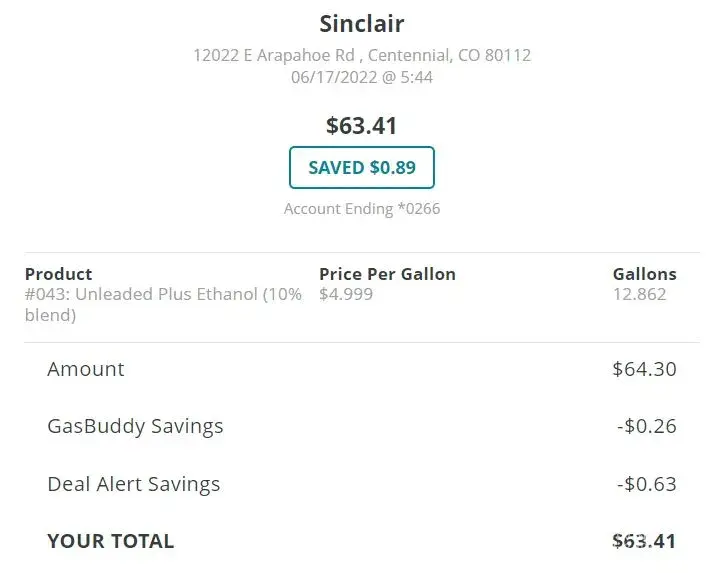Click the Deal Alert Savings label
The height and width of the screenshot is (573, 707).
(x=133, y=484)
